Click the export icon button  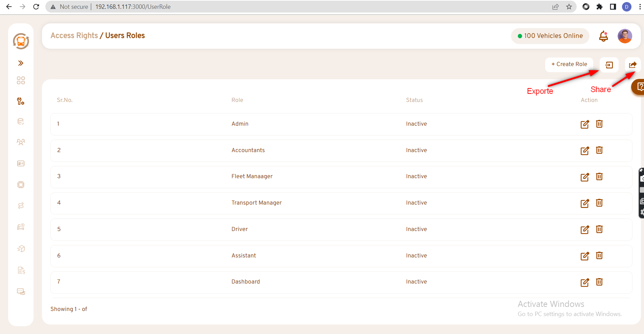click(x=609, y=65)
